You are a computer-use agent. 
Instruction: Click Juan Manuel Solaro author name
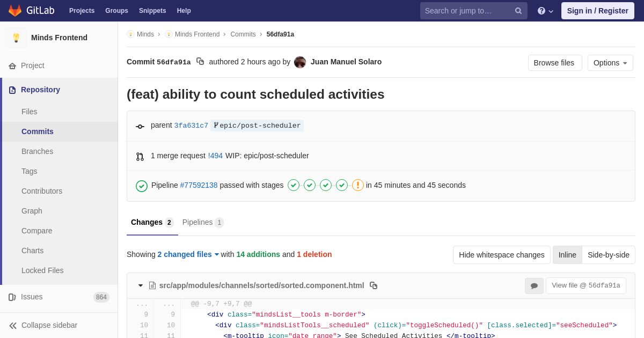(x=346, y=62)
